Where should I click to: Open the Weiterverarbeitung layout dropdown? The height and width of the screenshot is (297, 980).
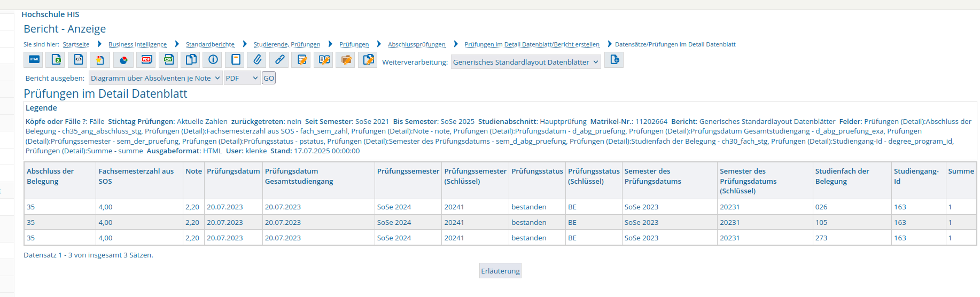(526, 62)
